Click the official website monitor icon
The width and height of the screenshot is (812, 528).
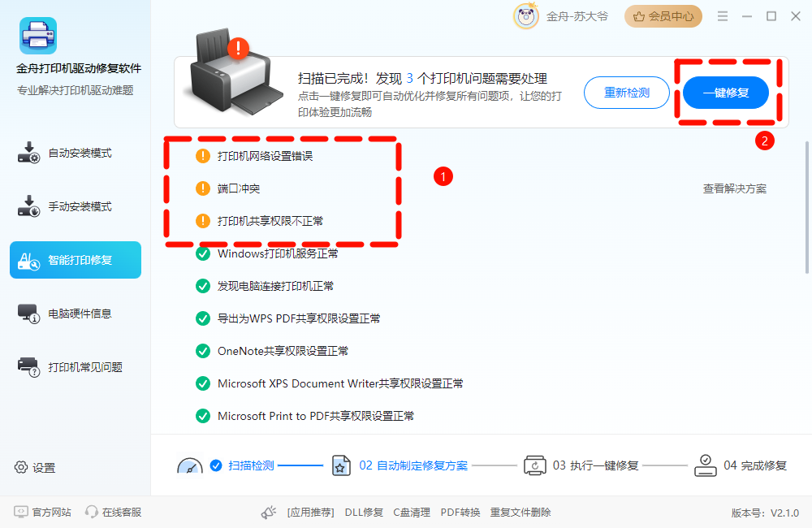[21, 512]
